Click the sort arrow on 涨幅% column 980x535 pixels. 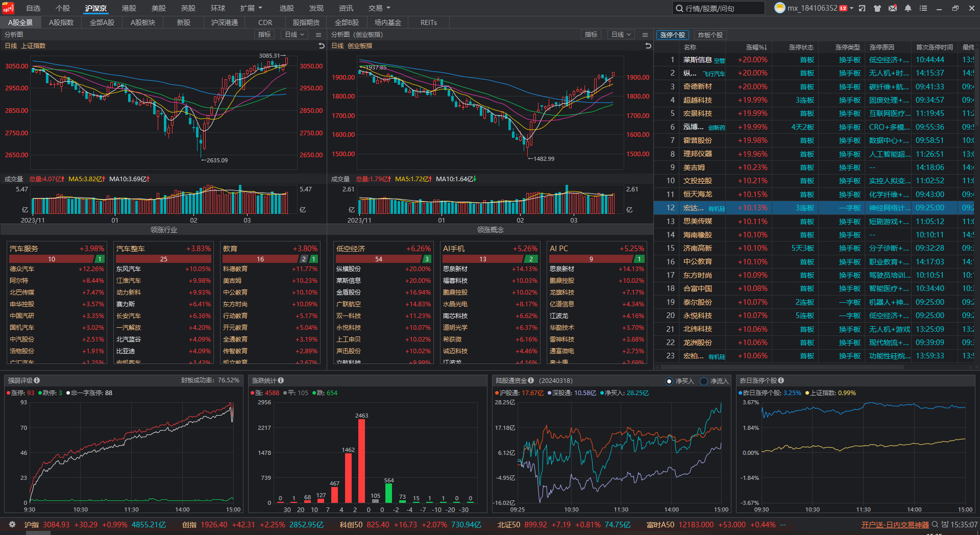click(765, 47)
